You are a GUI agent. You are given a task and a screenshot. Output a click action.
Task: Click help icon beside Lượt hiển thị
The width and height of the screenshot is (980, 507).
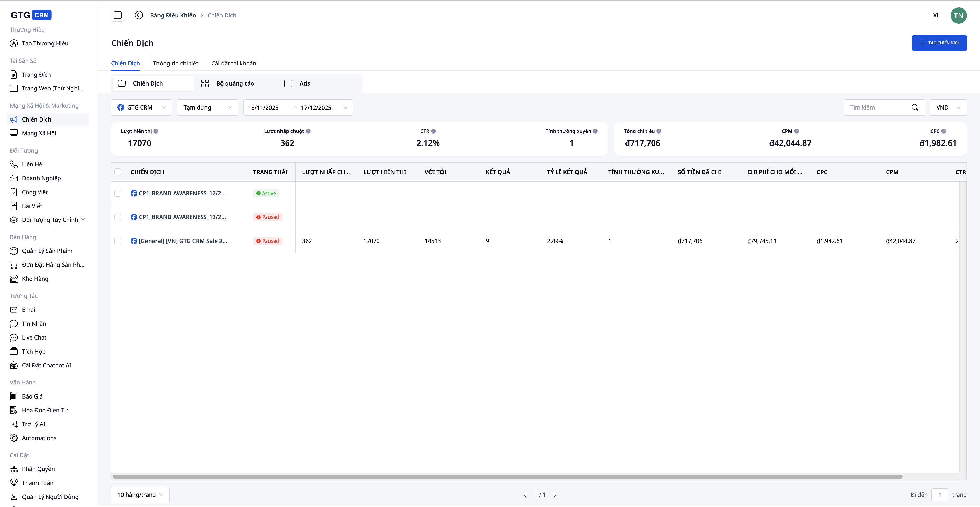coord(156,131)
